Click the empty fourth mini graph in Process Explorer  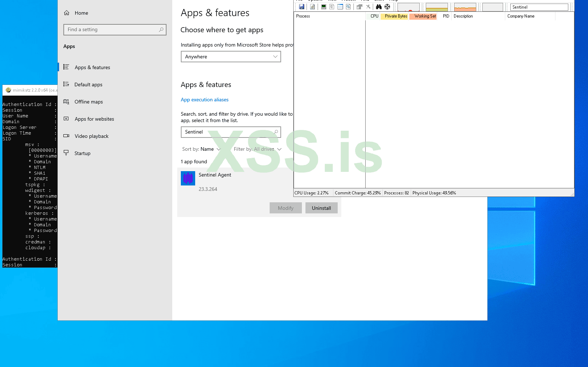click(493, 7)
